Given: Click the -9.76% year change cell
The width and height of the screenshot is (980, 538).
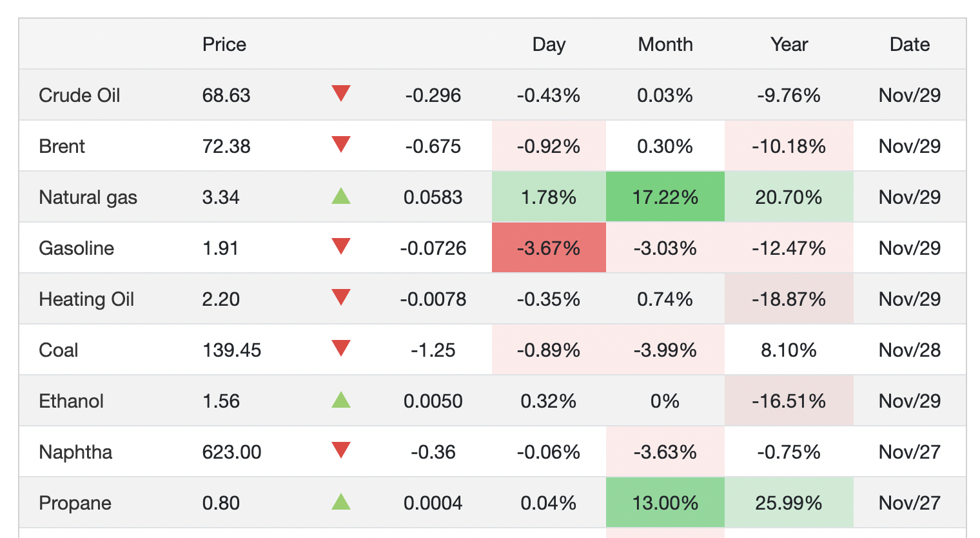Looking at the screenshot, I should pyautogui.click(x=789, y=95).
